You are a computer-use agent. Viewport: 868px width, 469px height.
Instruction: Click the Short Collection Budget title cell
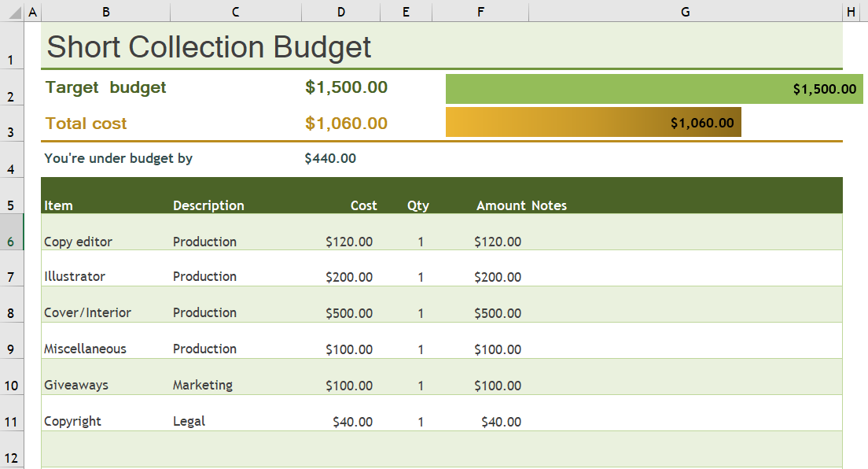(x=209, y=47)
